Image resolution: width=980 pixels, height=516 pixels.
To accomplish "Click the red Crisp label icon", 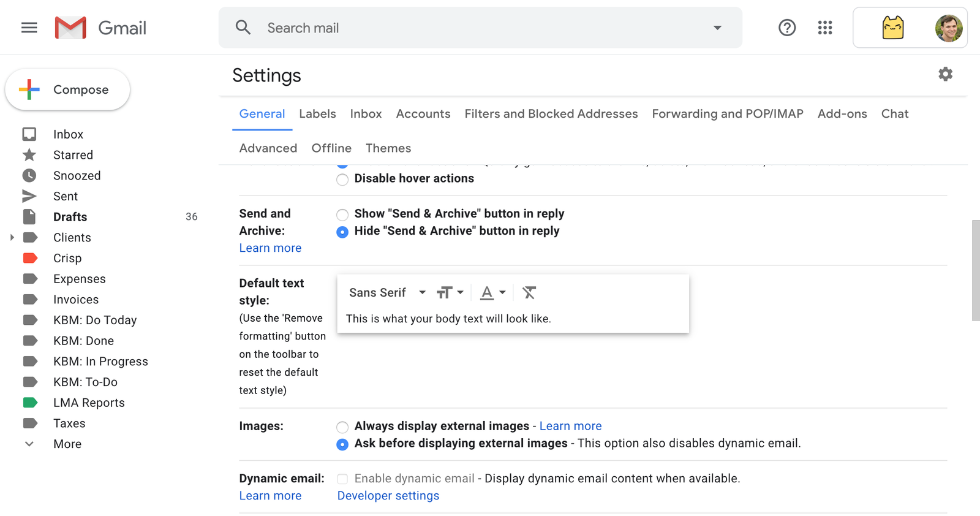I will pos(30,258).
